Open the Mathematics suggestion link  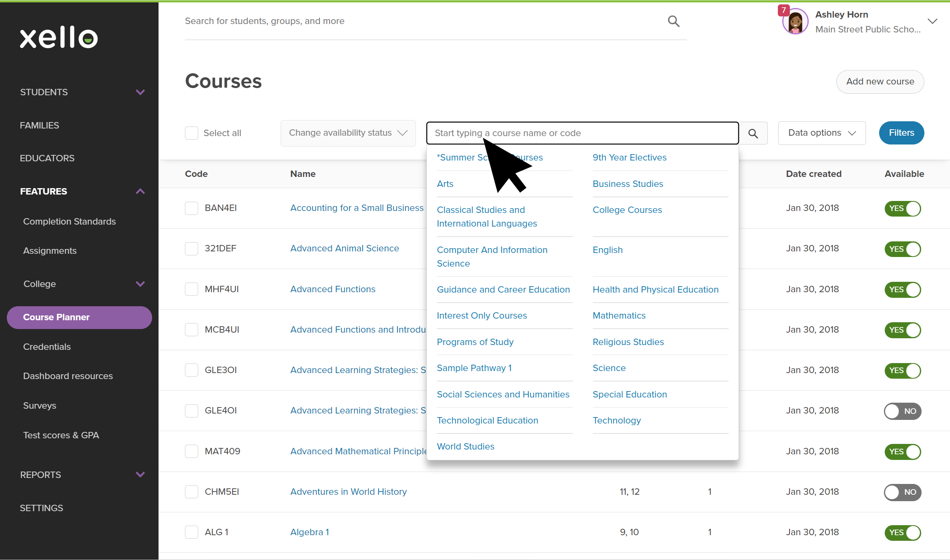tap(619, 315)
